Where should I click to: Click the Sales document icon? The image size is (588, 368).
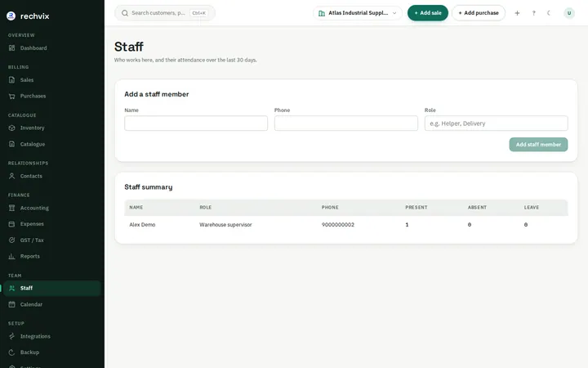point(12,80)
